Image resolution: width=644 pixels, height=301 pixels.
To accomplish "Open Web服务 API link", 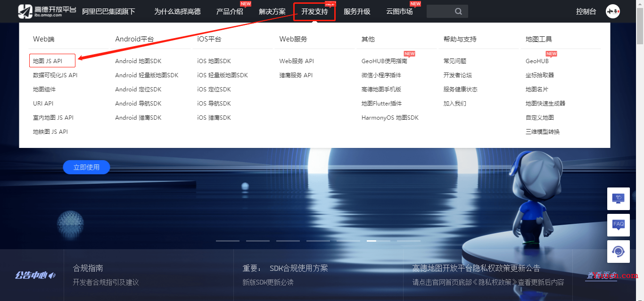I will point(297,61).
